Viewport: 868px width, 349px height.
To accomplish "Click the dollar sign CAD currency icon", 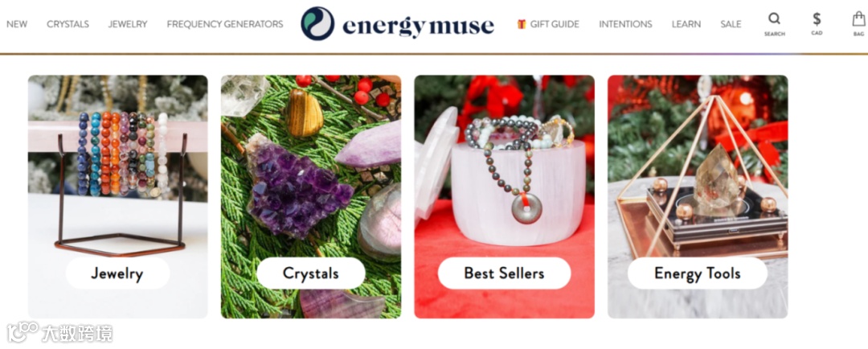I will [x=817, y=19].
